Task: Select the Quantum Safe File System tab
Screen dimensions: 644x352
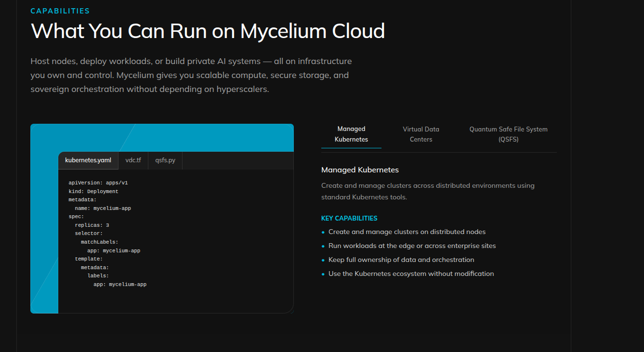Action: click(x=508, y=134)
